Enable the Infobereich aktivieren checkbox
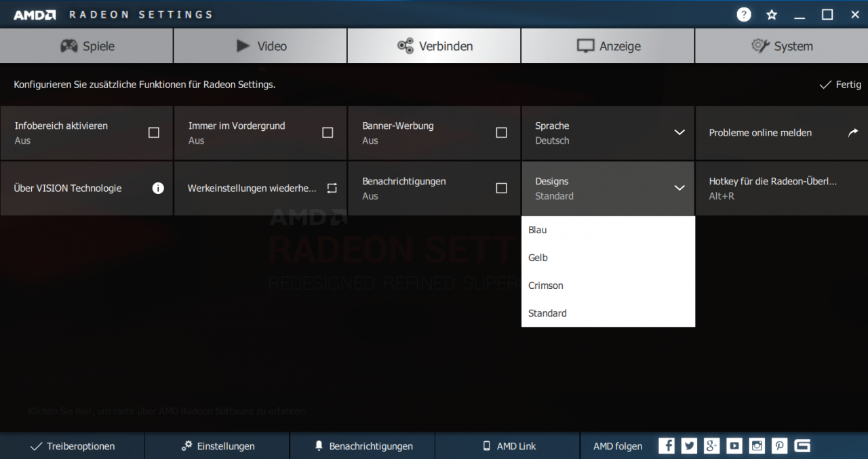Viewport: 868px width, 459px height. [x=154, y=132]
